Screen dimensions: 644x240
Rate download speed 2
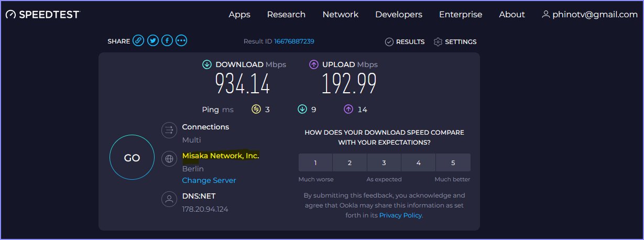350,163
